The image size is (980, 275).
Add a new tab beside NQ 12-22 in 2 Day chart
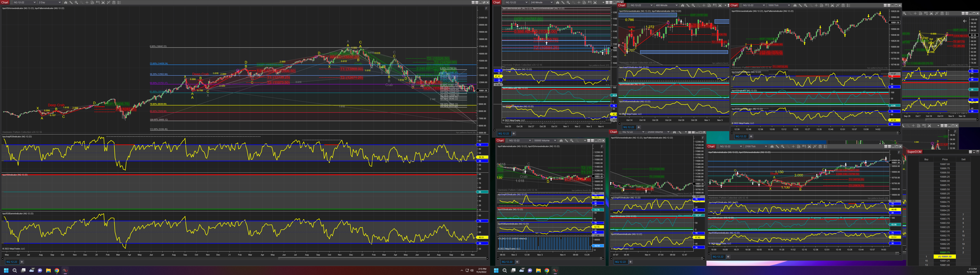(22, 262)
